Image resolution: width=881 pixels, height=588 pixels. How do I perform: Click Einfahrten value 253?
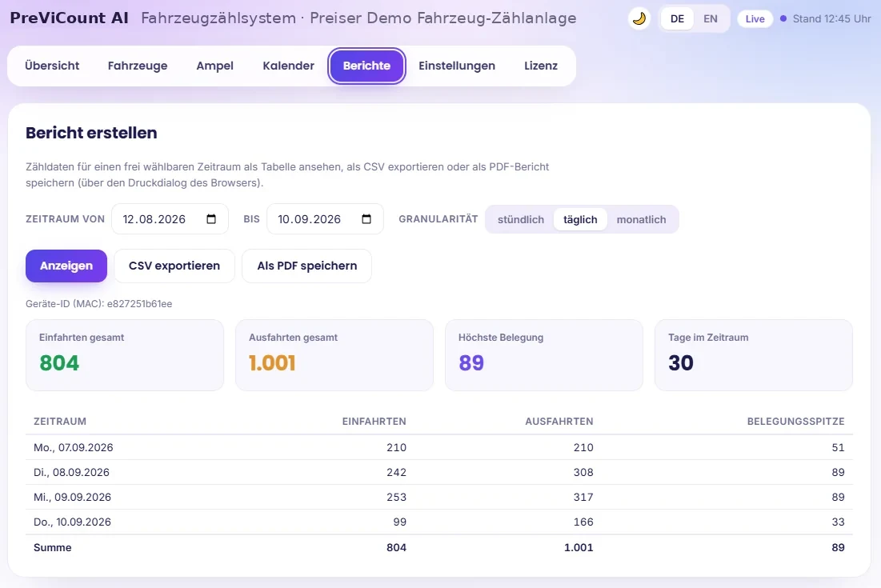click(x=396, y=497)
